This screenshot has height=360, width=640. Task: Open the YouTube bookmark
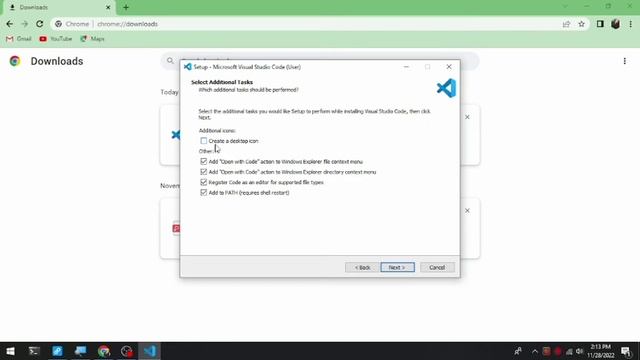pos(56,39)
